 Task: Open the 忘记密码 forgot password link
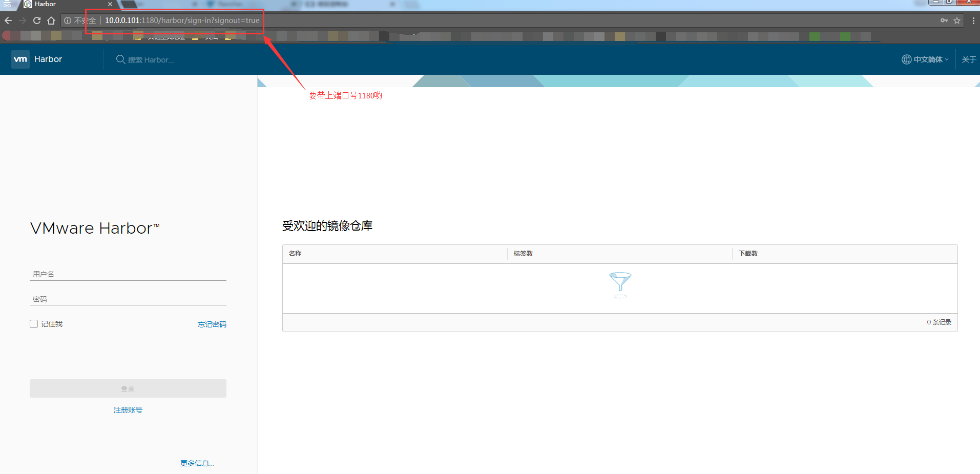[212, 324]
